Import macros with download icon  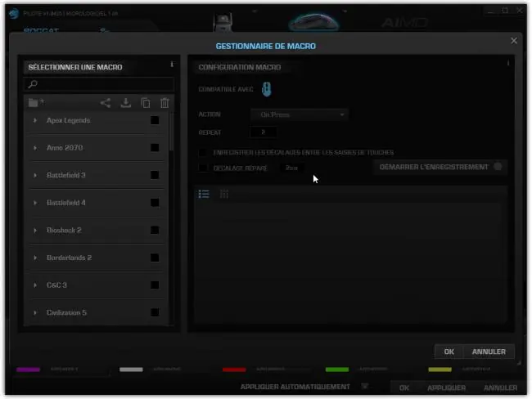pyautogui.click(x=126, y=103)
